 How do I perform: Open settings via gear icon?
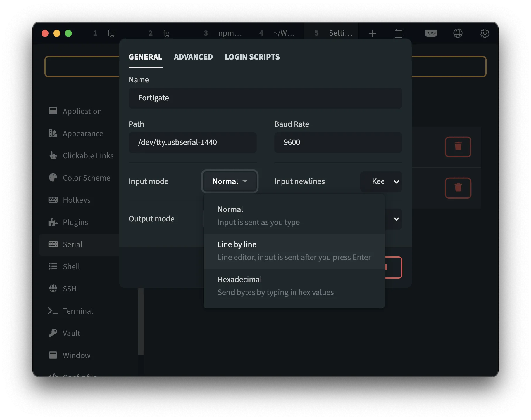tap(485, 33)
